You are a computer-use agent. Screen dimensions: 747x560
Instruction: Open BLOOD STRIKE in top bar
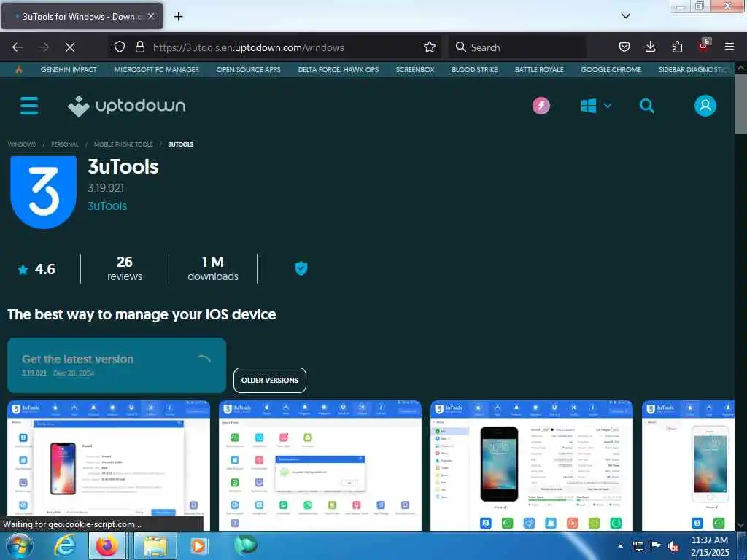pos(474,69)
